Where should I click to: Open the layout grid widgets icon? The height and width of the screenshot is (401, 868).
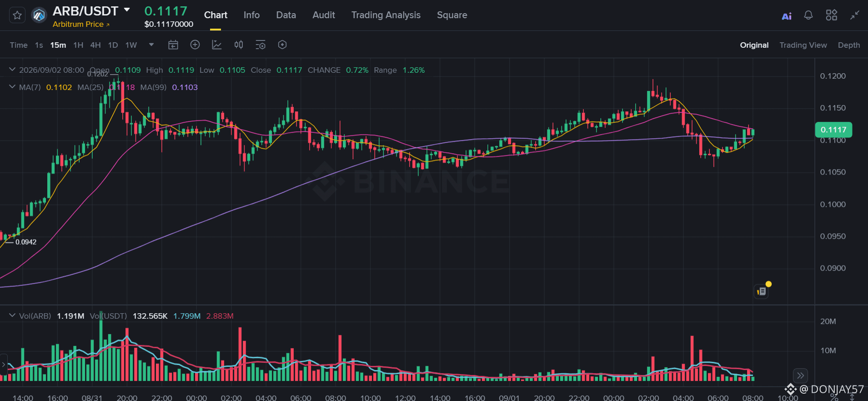click(831, 15)
